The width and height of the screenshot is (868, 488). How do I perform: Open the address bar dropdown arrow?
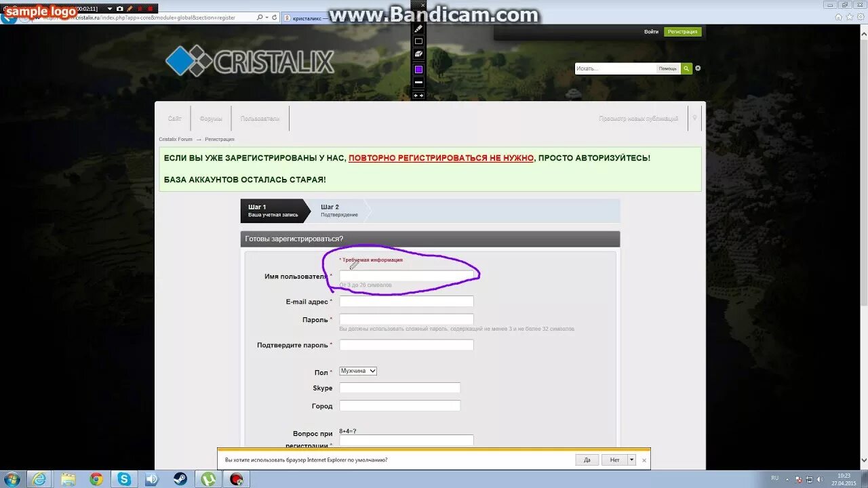click(x=267, y=18)
